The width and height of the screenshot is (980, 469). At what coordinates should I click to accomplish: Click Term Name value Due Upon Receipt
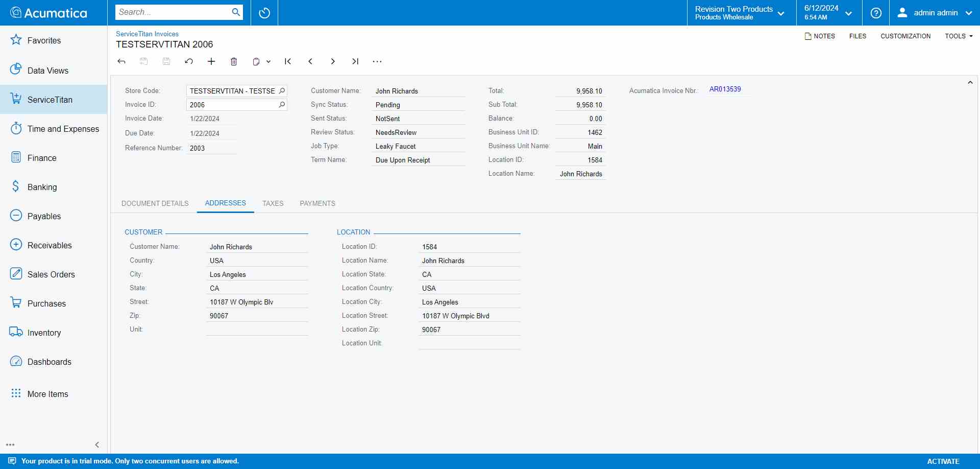click(x=419, y=160)
